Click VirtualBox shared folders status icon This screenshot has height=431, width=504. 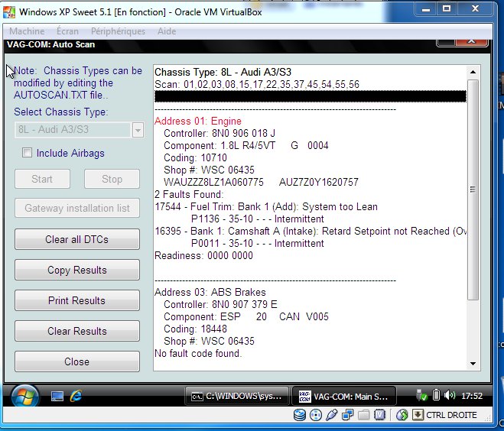click(363, 415)
